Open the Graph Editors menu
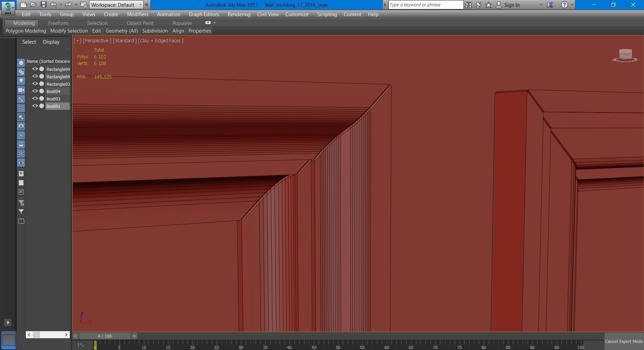The width and height of the screenshot is (644, 350). click(x=204, y=14)
